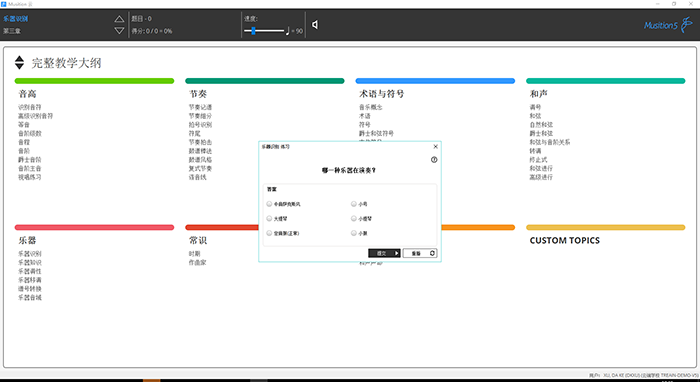Screen dimensions: 700x382
Task: Open the 识别音符 topic under 音高
Action: 29,107
